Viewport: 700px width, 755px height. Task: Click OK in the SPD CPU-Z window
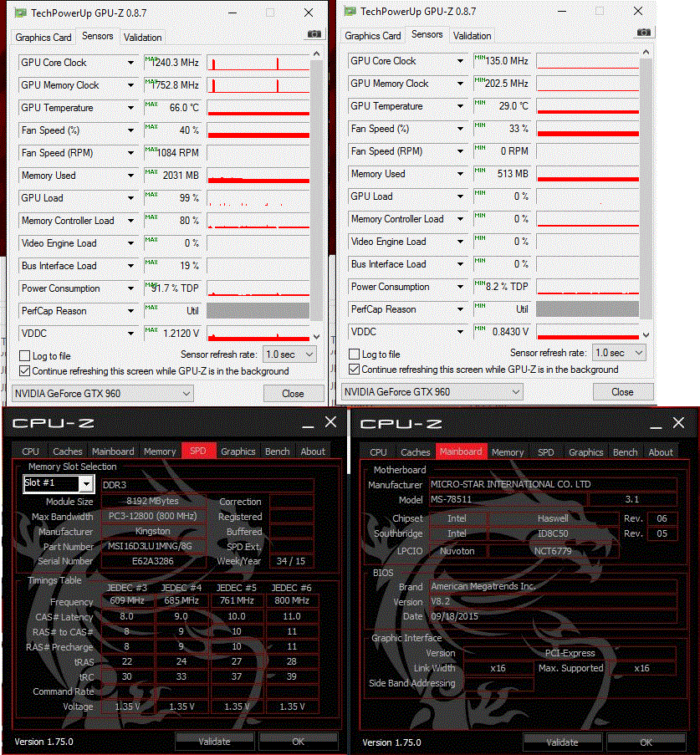click(299, 742)
